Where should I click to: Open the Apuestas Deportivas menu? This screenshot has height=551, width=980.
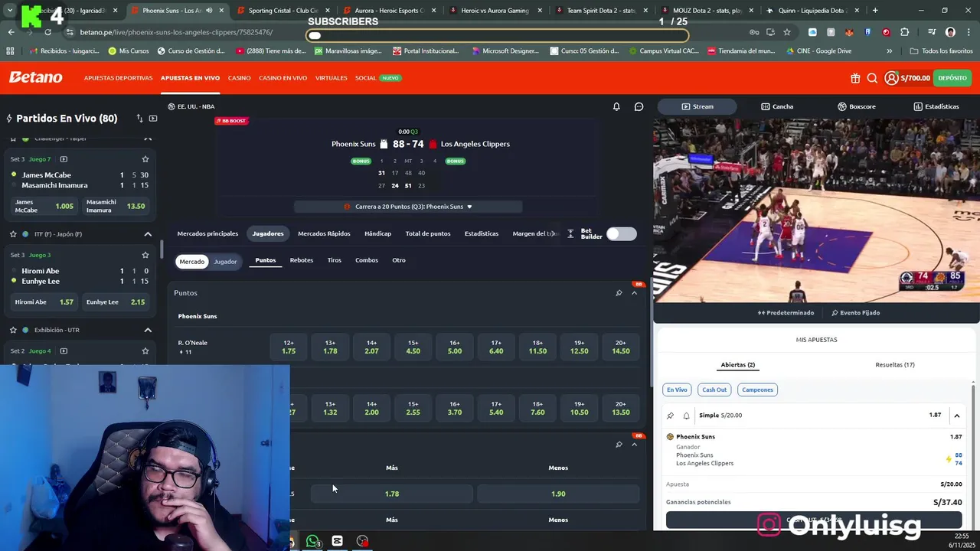pos(118,78)
